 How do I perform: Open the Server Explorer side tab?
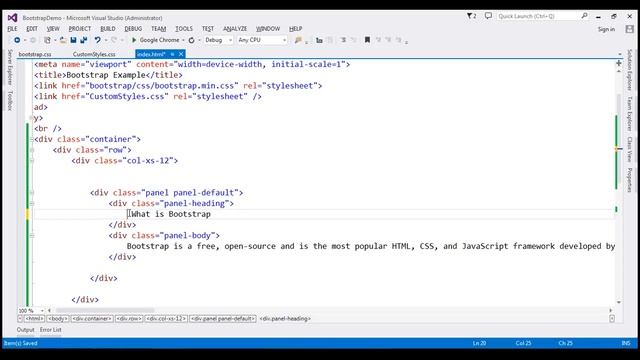click(x=10, y=67)
